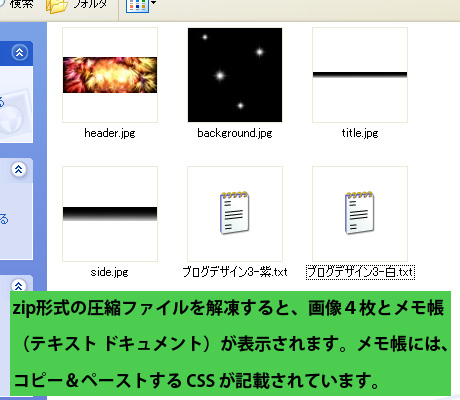
Task: Collapse the middle task pane section
Action: click(19, 169)
